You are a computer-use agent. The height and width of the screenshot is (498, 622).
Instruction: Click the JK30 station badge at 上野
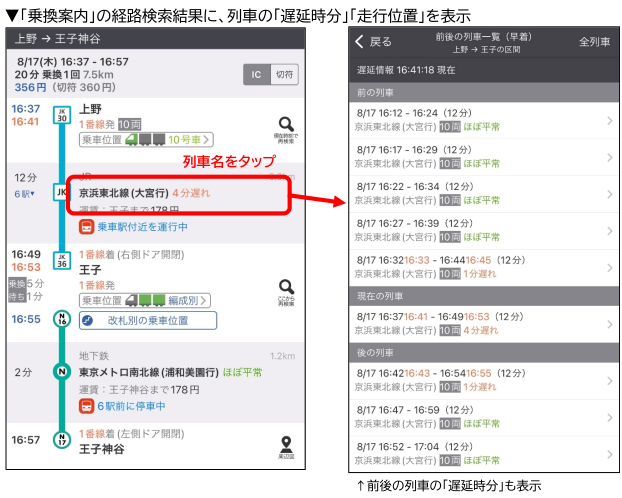[x=61, y=116]
